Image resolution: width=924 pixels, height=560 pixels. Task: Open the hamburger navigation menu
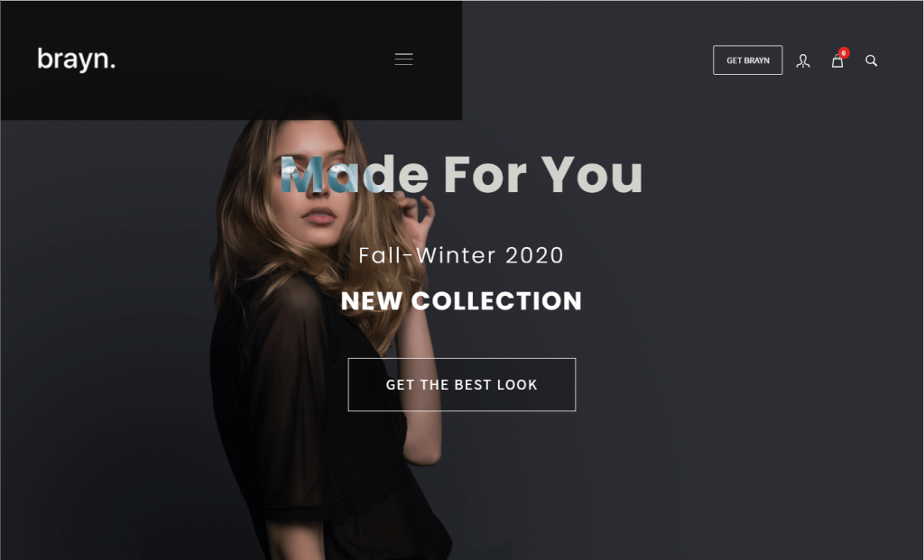pos(403,59)
